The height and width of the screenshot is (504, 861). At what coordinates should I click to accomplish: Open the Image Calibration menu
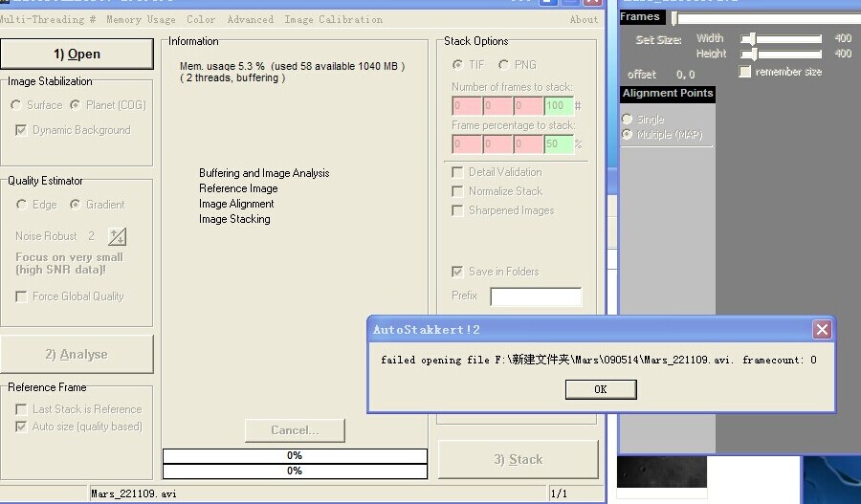[x=333, y=19]
